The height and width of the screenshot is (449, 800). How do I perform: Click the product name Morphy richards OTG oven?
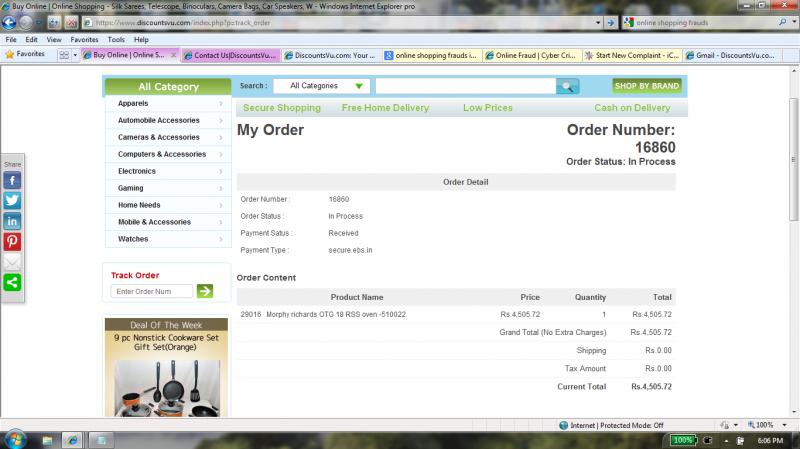(x=336, y=314)
